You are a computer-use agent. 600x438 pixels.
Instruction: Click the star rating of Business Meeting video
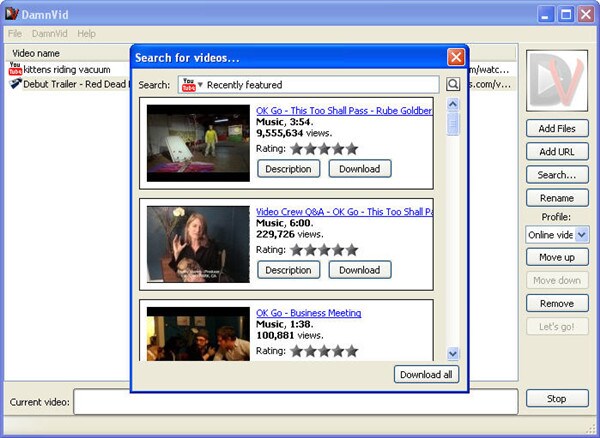tap(324, 351)
